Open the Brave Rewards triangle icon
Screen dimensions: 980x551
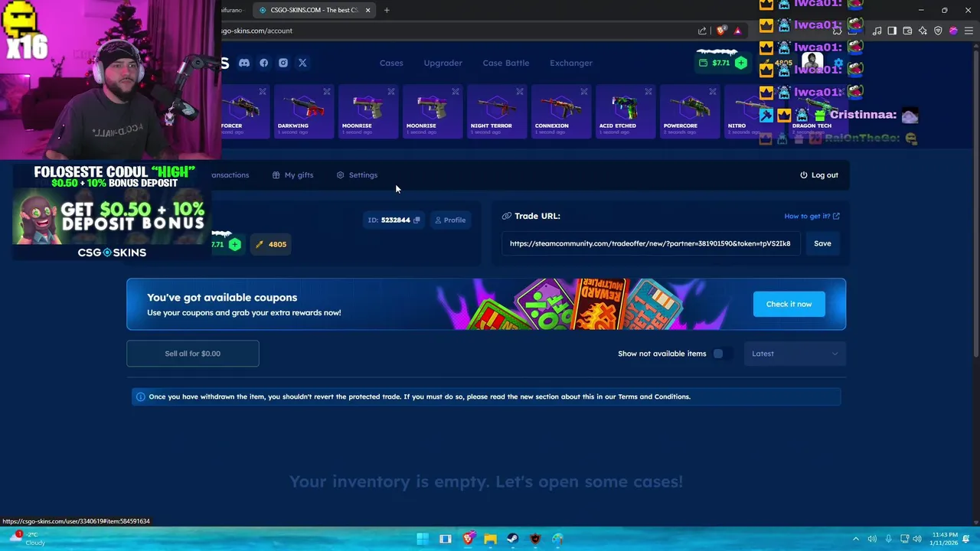[737, 31]
